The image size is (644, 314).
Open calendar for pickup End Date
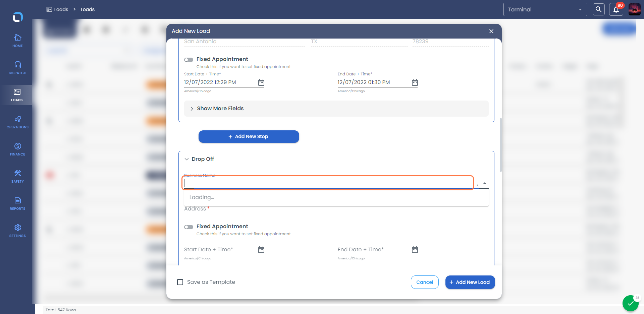pos(415,82)
